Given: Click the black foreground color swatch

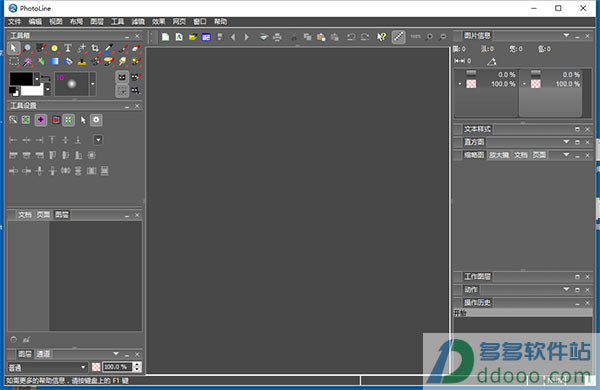Looking at the screenshot, I should pos(21,79).
